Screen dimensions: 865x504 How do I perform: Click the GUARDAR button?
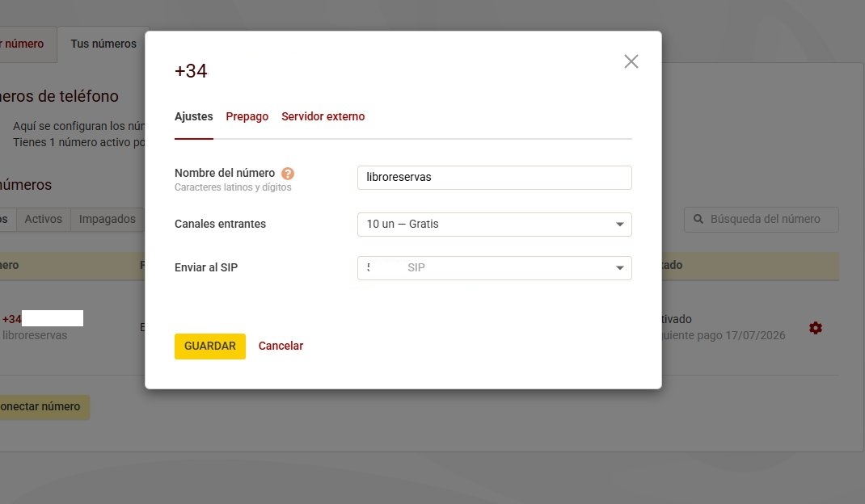click(x=209, y=346)
